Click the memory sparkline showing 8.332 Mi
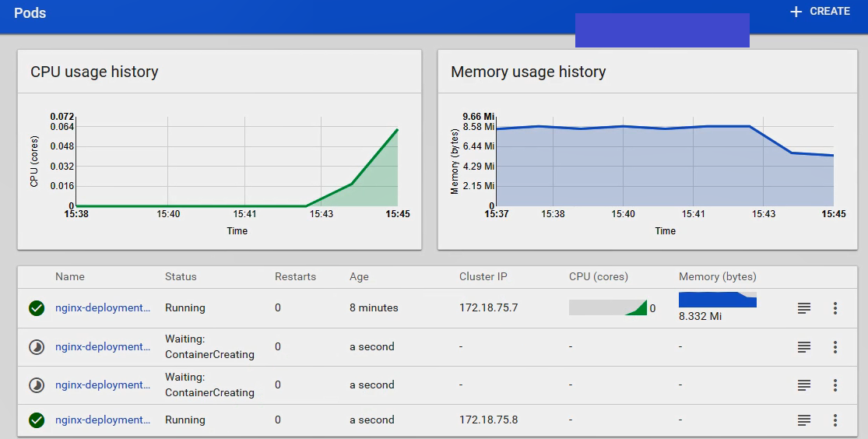The image size is (868, 439). (717, 300)
